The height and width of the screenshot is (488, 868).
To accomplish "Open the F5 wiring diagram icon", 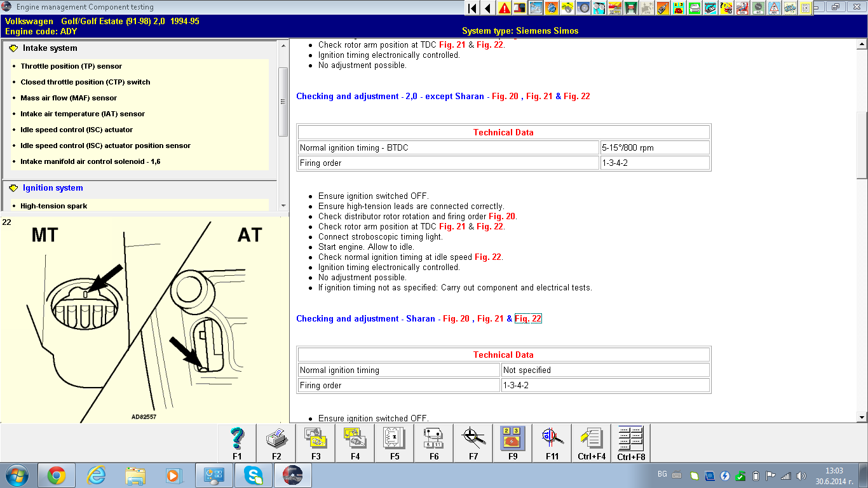I will (x=395, y=443).
